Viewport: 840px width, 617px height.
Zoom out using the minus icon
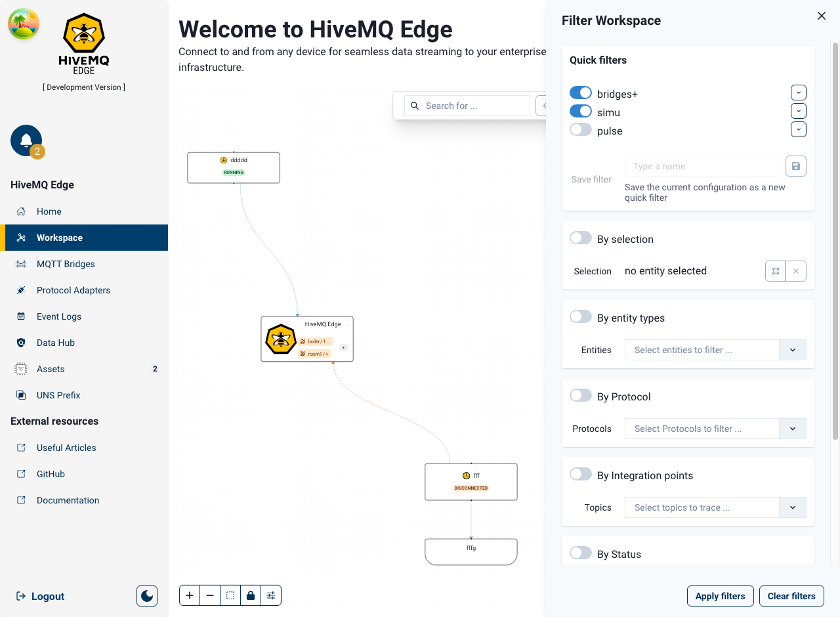pyautogui.click(x=210, y=595)
